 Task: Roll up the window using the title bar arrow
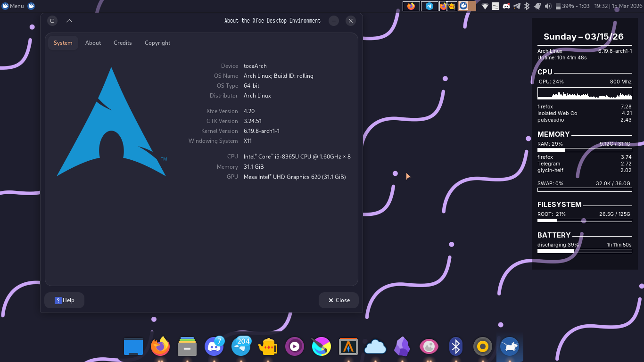click(69, 21)
